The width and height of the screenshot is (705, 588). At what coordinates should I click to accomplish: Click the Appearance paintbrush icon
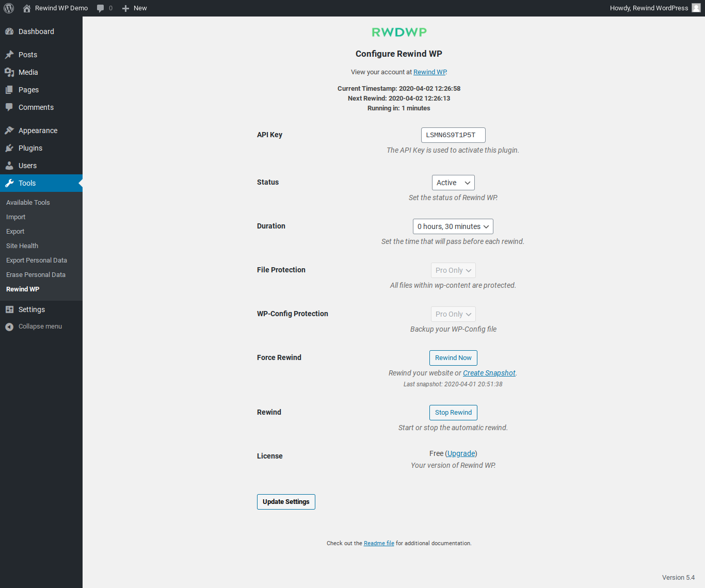click(9, 130)
